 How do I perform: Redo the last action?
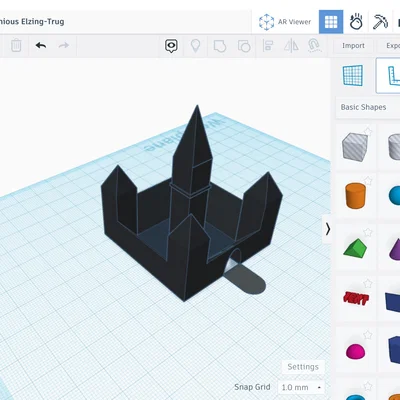point(64,45)
